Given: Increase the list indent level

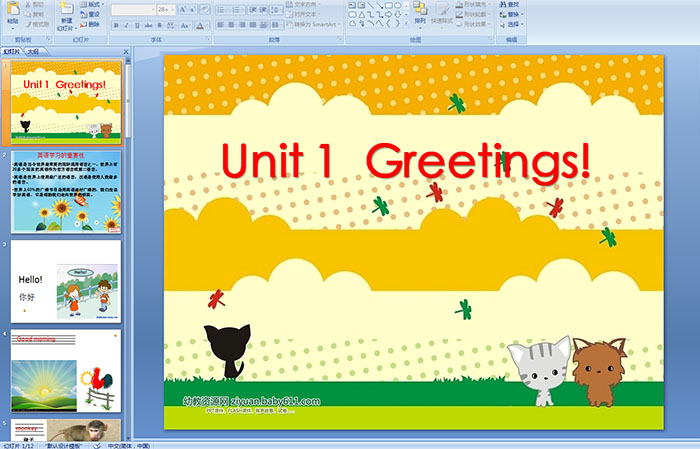Looking at the screenshot, I should (x=263, y=9).
